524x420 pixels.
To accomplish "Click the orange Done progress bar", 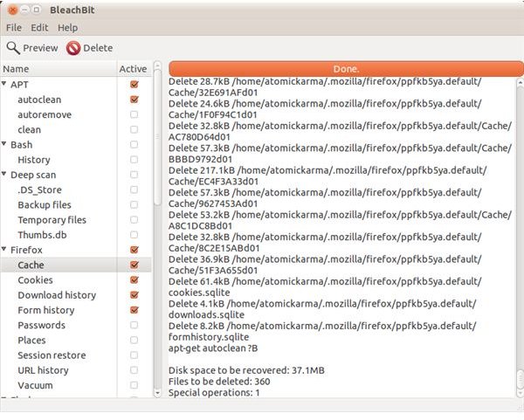I will coord(346,69).
